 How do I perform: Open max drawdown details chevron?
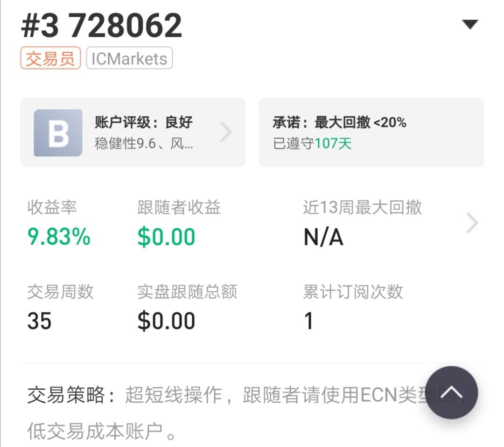click(x=472, y=223)
